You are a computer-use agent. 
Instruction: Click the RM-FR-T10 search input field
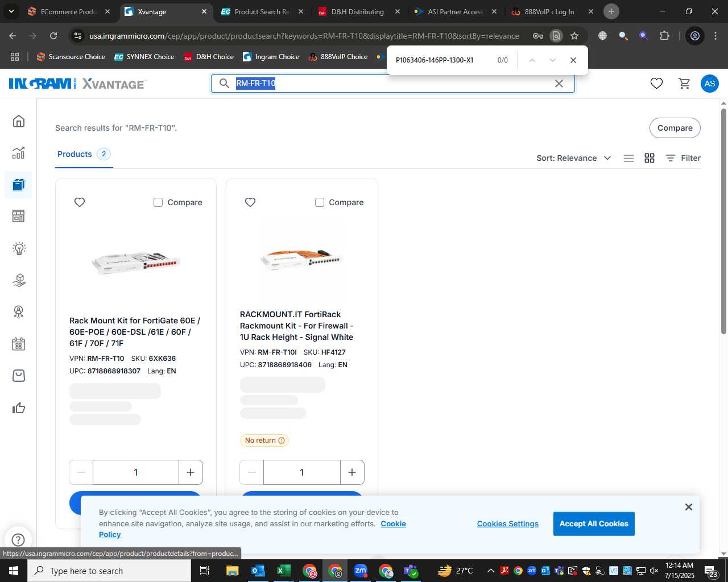[392, 84]
